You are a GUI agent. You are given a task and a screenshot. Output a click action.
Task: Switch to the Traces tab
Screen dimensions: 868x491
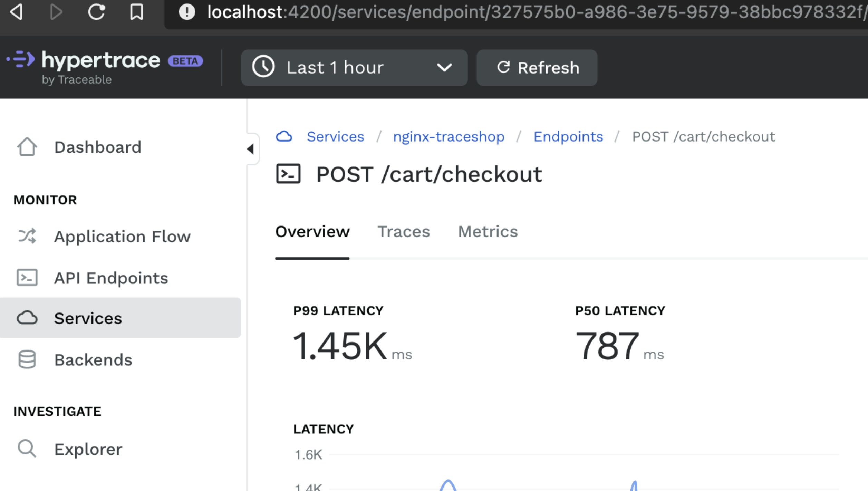coord(403,232)
